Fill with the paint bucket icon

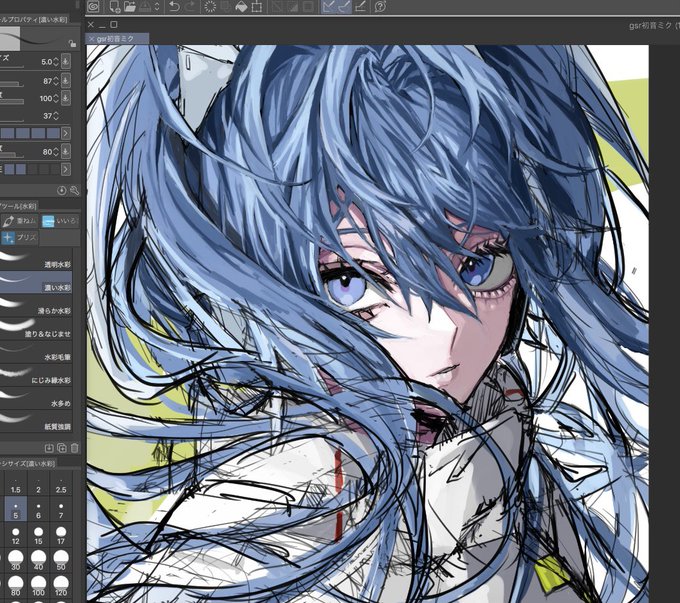[x=241, y=7]
